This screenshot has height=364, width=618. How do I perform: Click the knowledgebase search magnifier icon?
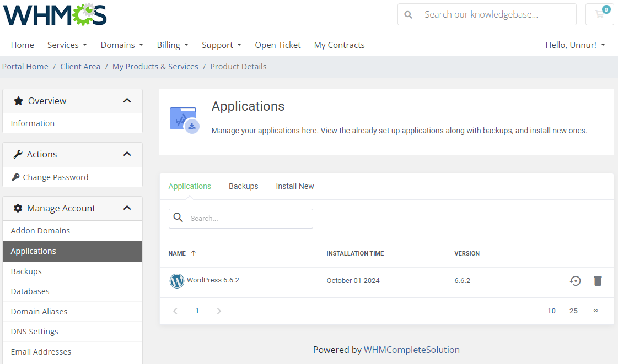[x=409, y=14]
